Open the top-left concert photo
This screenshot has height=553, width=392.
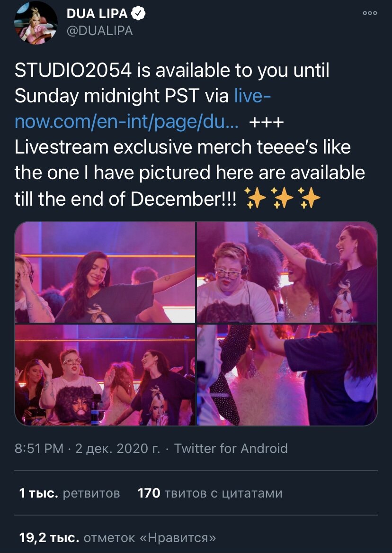pos(105,272)
